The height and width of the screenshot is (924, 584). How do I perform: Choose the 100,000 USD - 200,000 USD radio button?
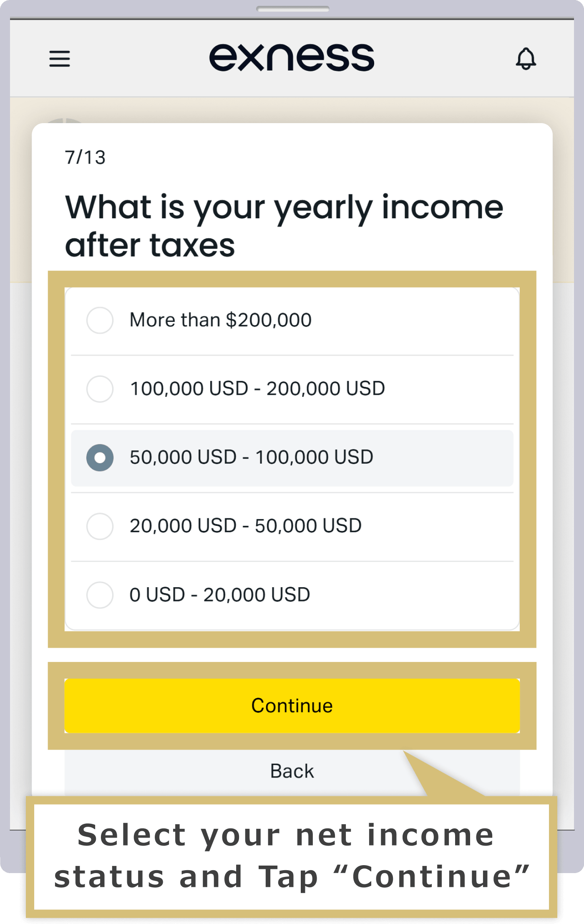(x=100, y=389)
